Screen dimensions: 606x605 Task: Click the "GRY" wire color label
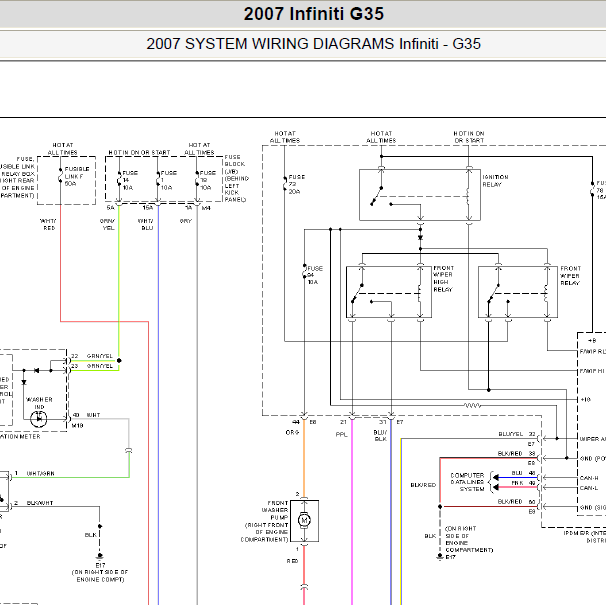186,221
